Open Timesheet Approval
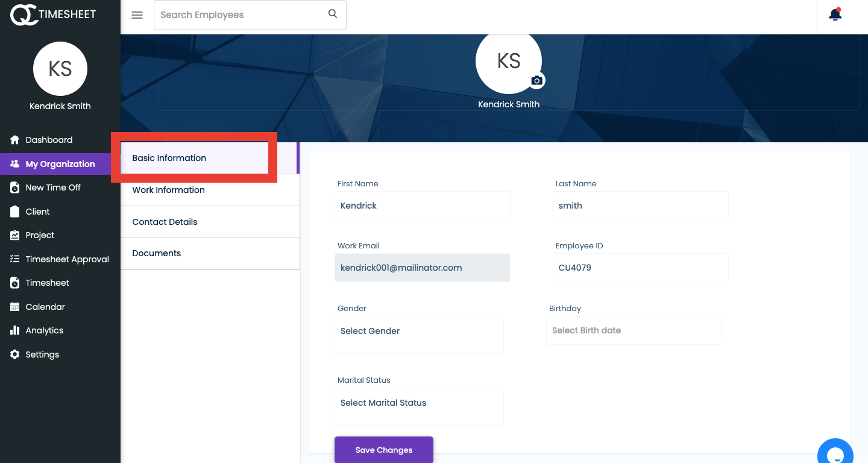The image size is (868, 463). coord(68,259)
